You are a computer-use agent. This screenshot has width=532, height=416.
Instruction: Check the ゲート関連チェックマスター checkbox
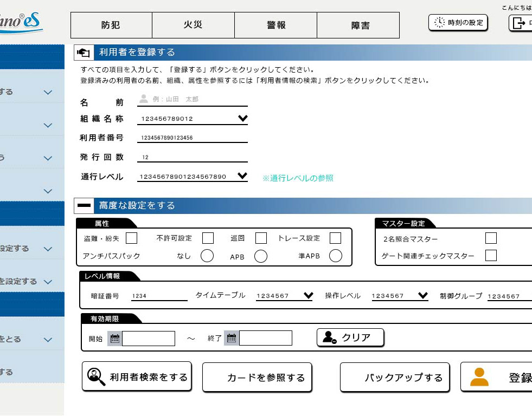pos(491,256)
